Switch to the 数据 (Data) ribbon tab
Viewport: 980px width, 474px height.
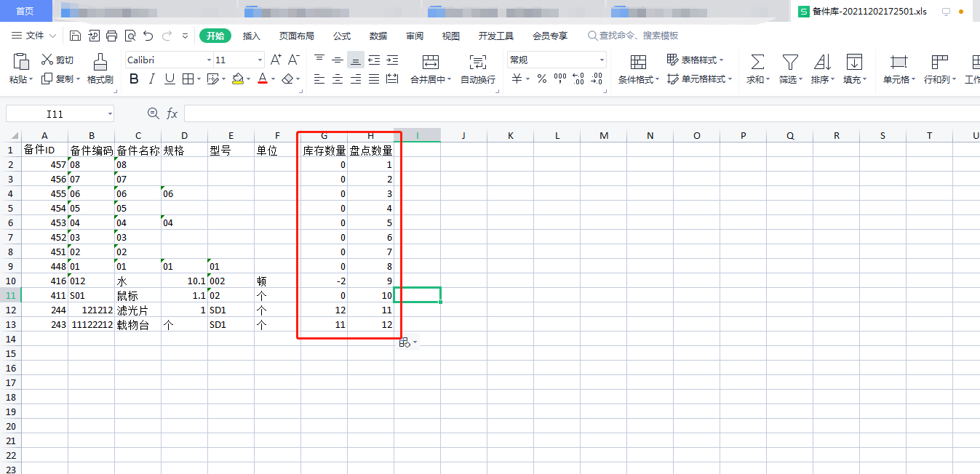(x=378, y=36)
